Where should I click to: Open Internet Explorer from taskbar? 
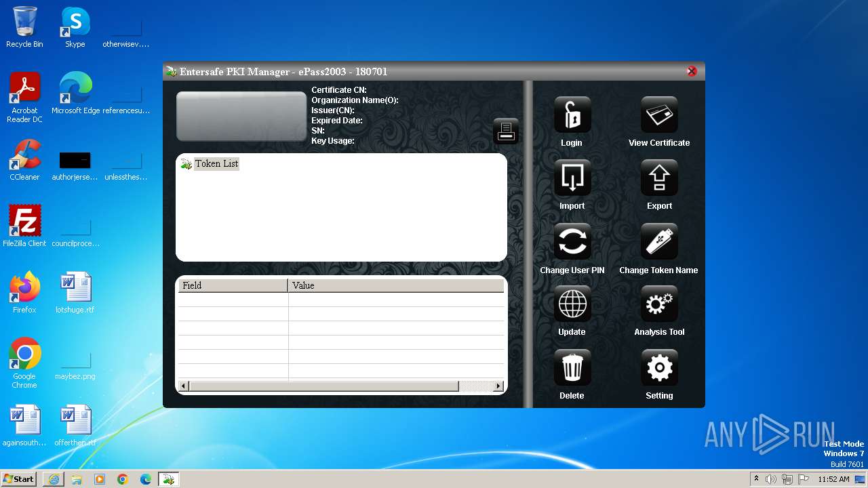[x=54, y=479]
